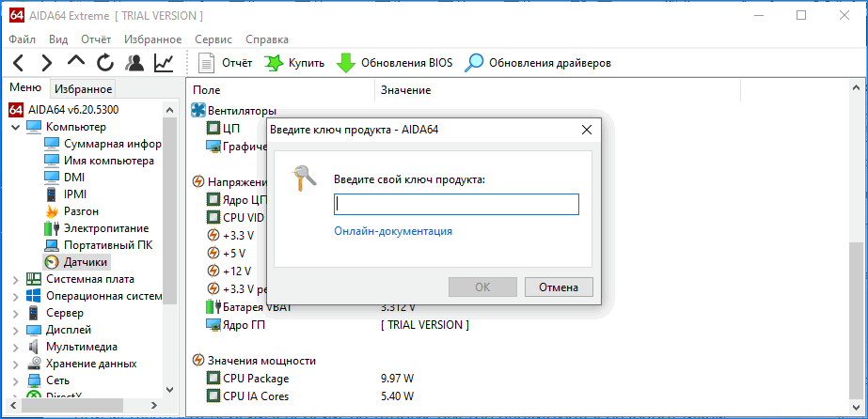This screenshot has height=419, width=868.
Task: Go back with the left arrow toolbar icon
Action: pos(18,63)
